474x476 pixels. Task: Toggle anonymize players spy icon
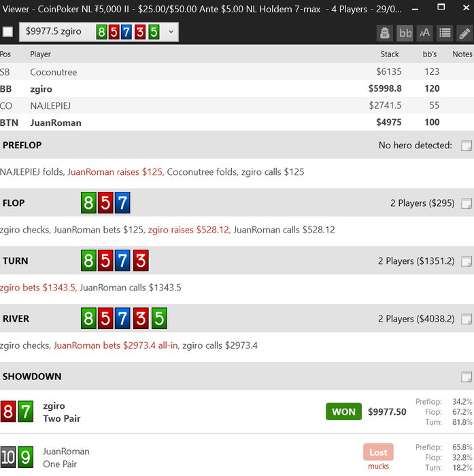(385, 33)
